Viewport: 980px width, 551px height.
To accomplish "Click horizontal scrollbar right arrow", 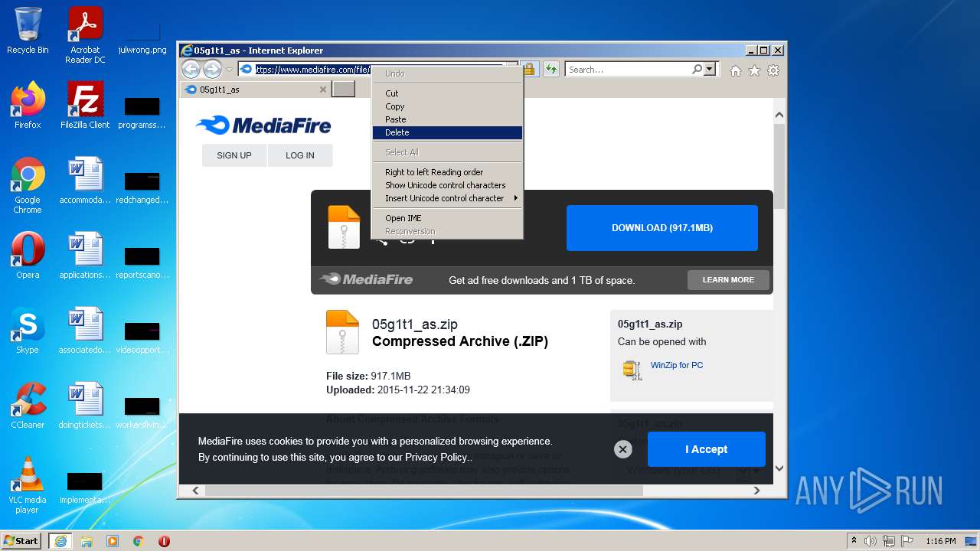I will click(x=757, y=491).
